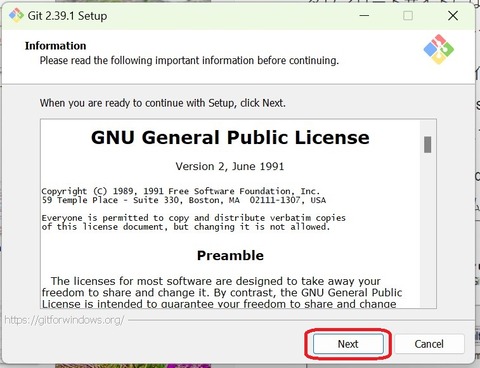
Task: Click the 'freedom to share and change it' line
Action: point(222,293)
